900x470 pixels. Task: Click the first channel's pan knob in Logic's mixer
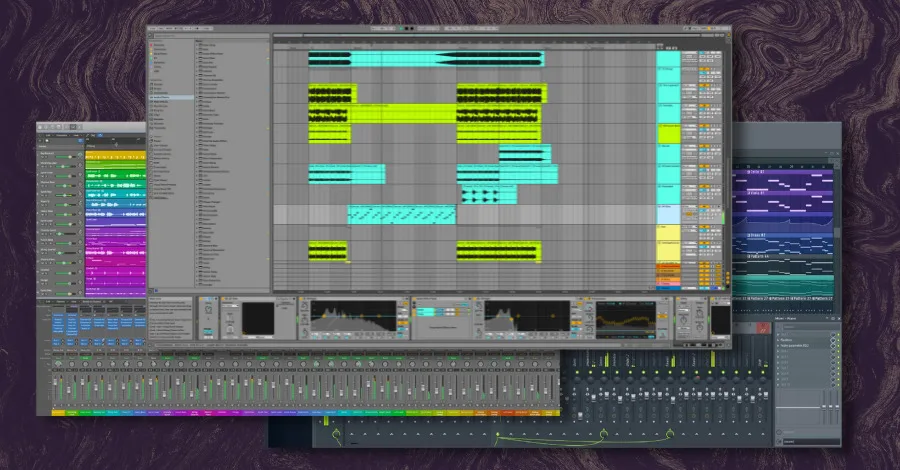coord(59,364)
